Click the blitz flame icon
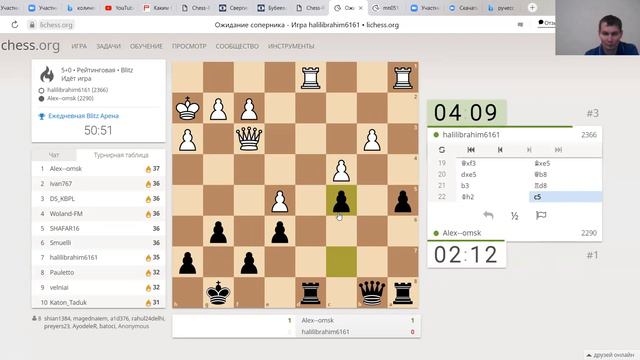The height and width of the screenshot is (360, 640). [47, 74]
